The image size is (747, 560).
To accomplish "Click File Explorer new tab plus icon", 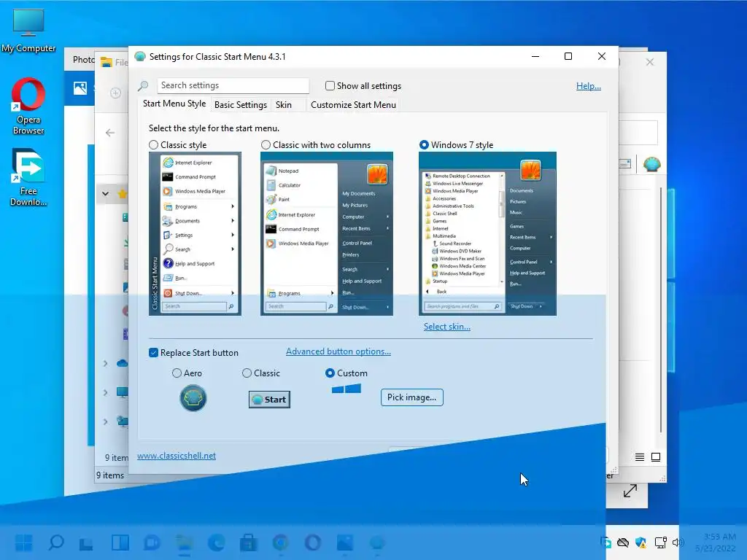I will coord(115,93).
